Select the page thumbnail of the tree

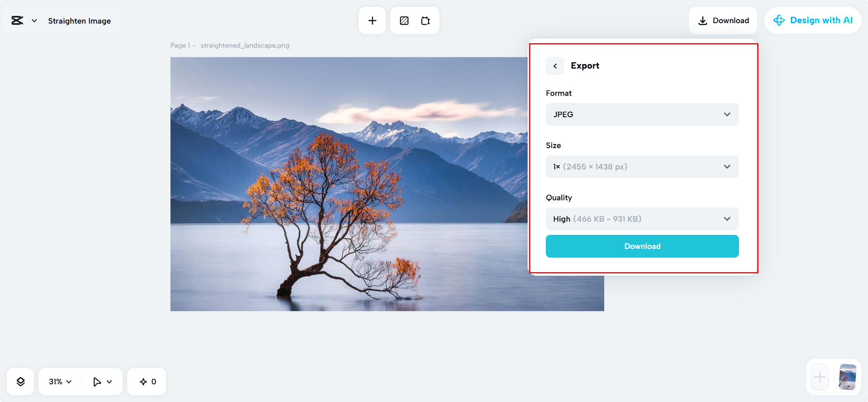pyautogui.click(x=848, y=377)
